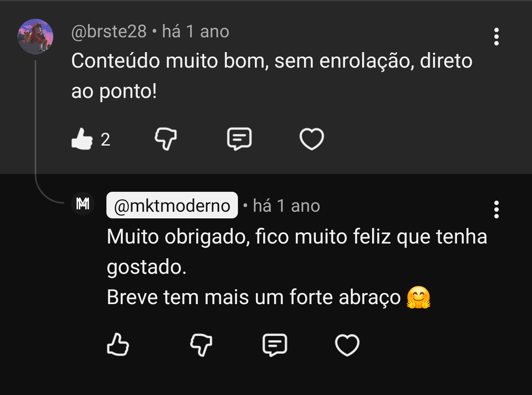Like the reply from mktmoderno
The height and width of the screenshot is (395, 532).
coord(118,345)
